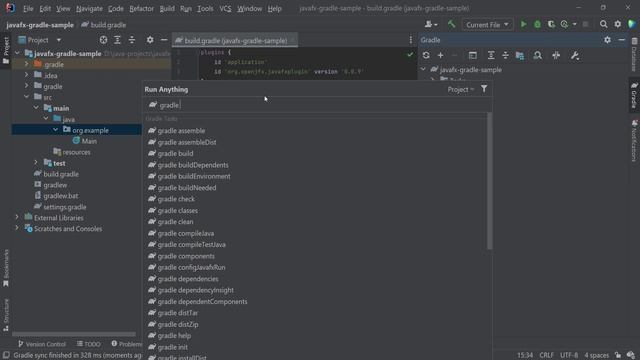Expand the test folder node
Image resolution: width=640 pixels, height=360 pixels.
point(36,162)
